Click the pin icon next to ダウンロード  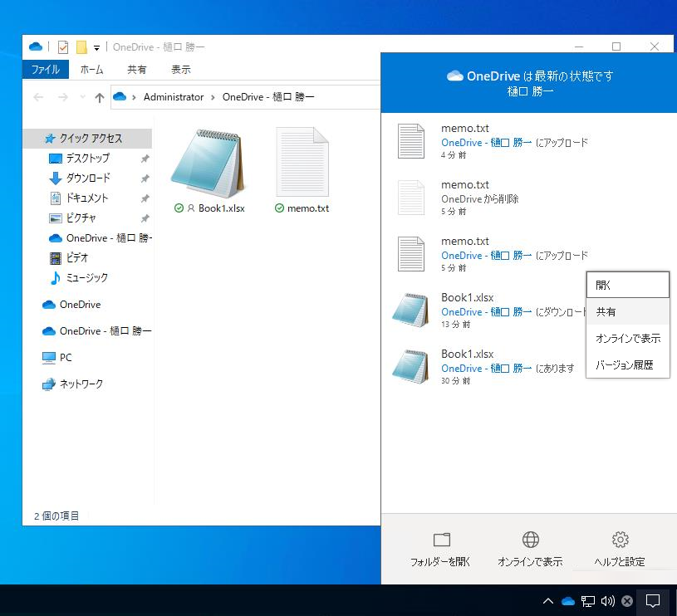click(x=145, y=178)
